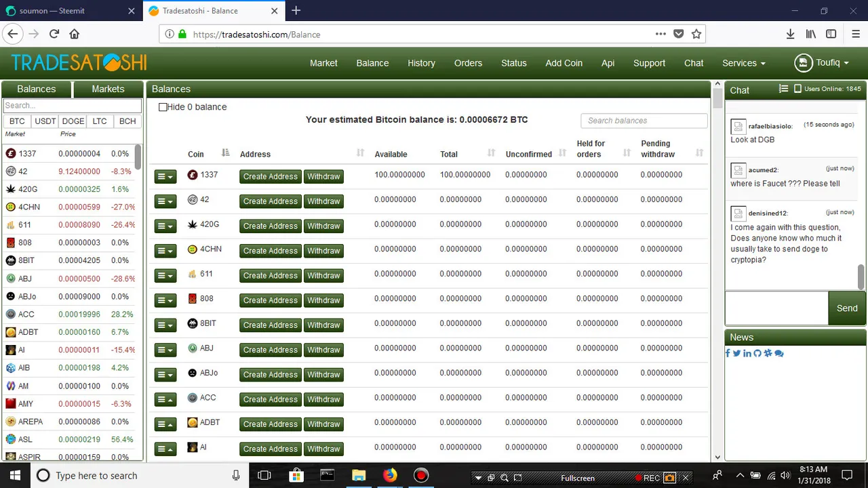Click the recorder camera screenshot icon
The image size is (868, 488).
point(669,478)
